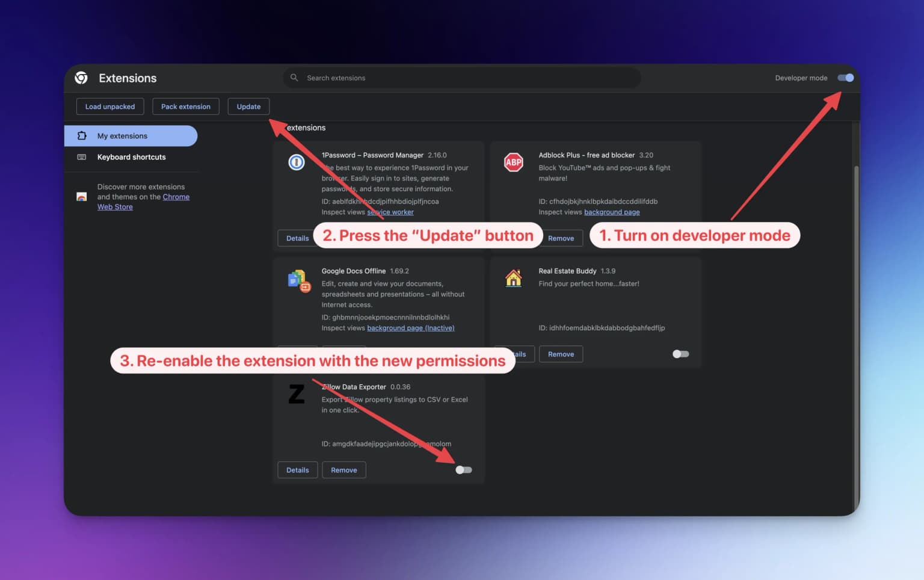Open Details for Zillow Data Exporter

pos(298,470)
